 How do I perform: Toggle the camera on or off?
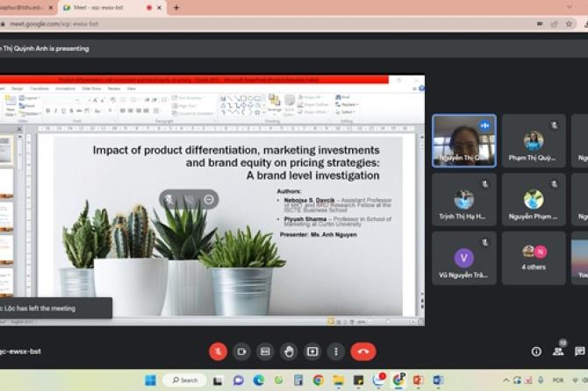click(241, 352)
